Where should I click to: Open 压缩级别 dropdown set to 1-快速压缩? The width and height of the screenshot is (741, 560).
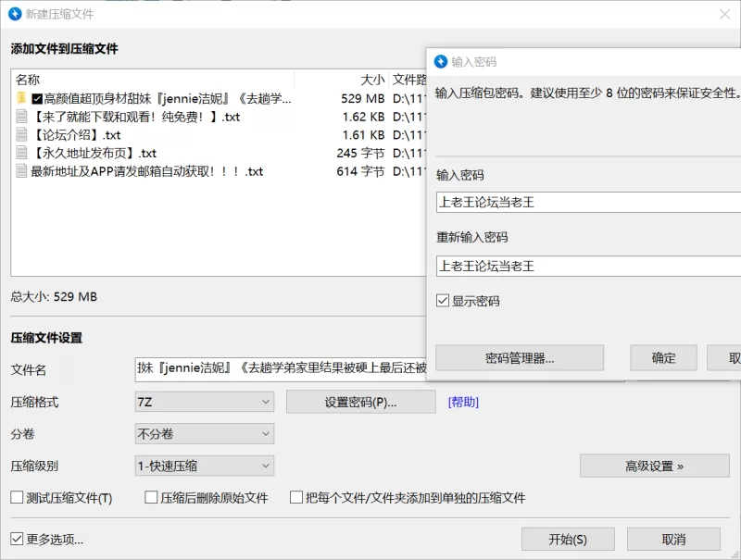click(x=204, y=466)
